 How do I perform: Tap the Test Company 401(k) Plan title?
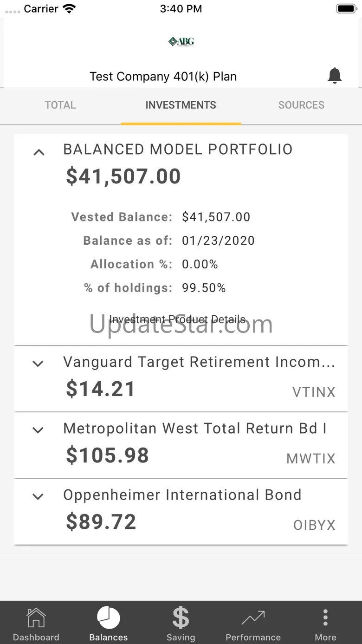tap(163, 76)
